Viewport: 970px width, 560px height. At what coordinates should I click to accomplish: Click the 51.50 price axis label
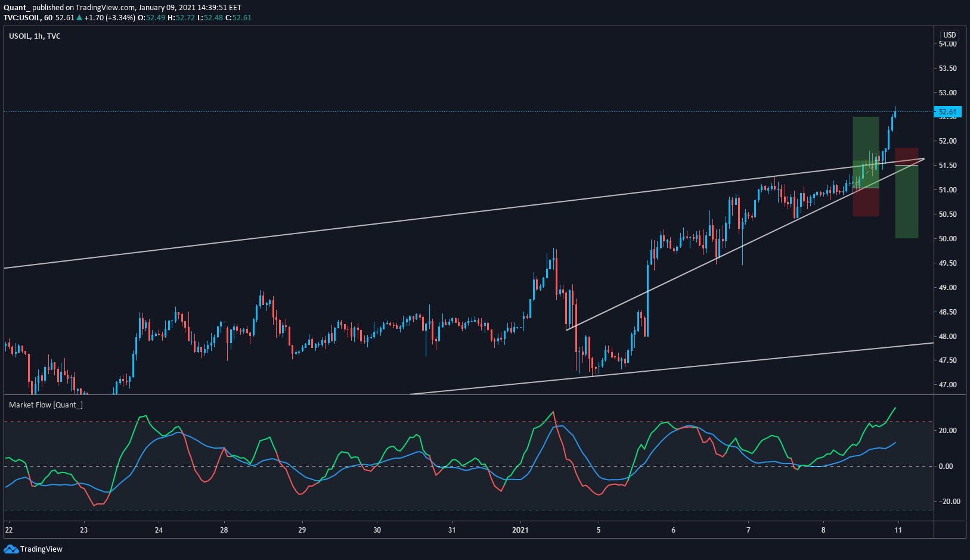click(x=948, y=166)
